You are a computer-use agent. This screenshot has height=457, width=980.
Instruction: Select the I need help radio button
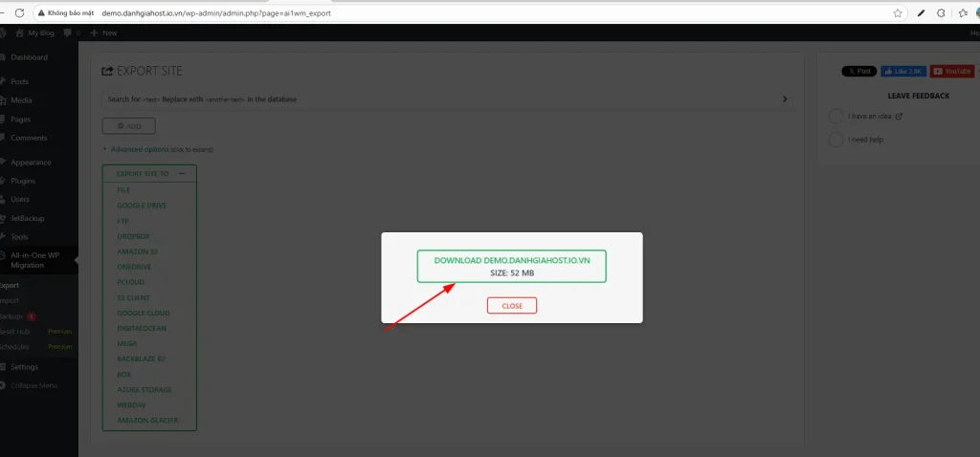tap(835, 140)
